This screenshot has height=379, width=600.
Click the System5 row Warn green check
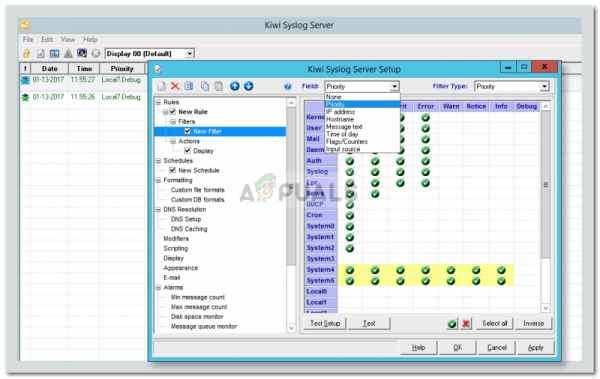point(451,281)
